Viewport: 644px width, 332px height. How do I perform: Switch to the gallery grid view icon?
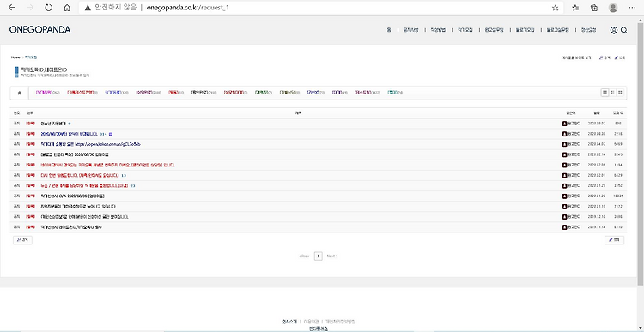coord(620,93)
